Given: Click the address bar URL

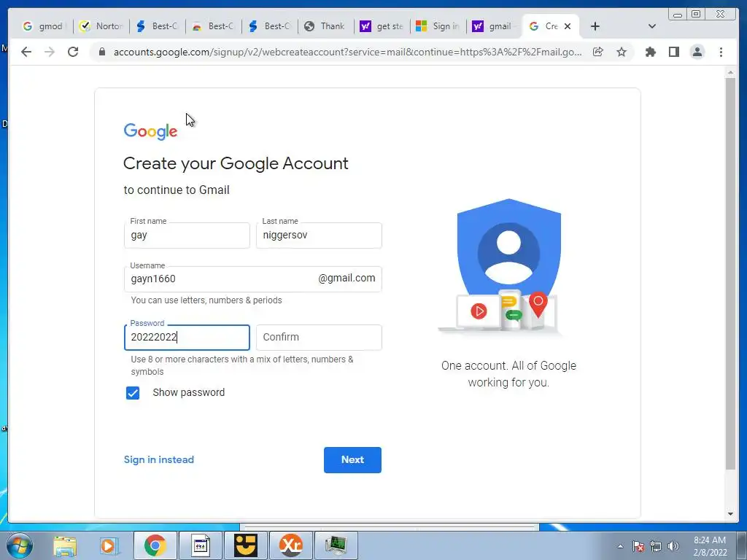Looking at the screenshot, I should point(347,52).
